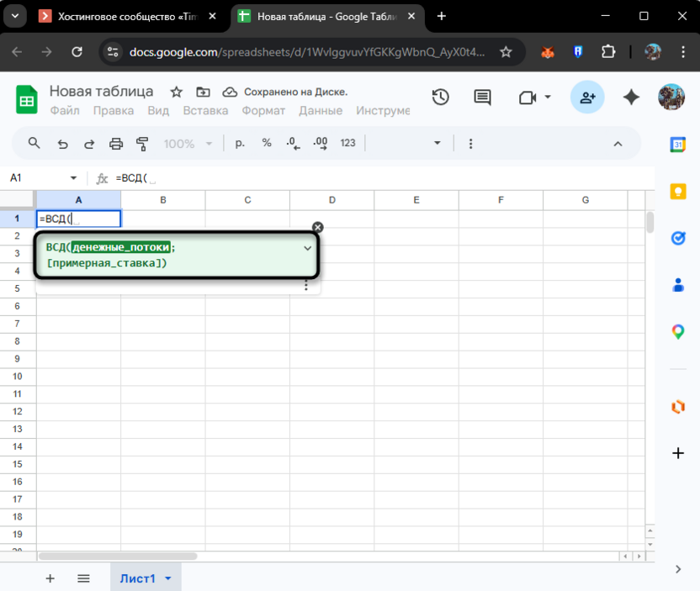700x591 pixels.
Task: Open the Google Sheets home icon
Action: [27, 99]
